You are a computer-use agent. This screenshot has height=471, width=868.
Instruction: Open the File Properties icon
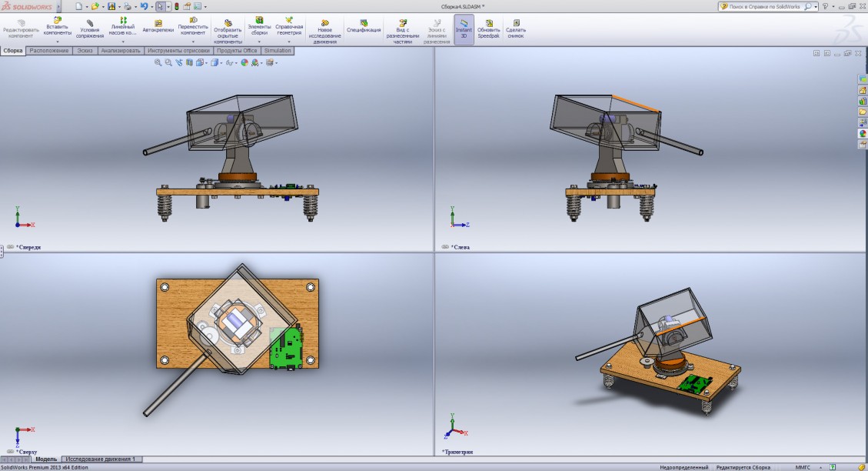[x=187, y=7]
